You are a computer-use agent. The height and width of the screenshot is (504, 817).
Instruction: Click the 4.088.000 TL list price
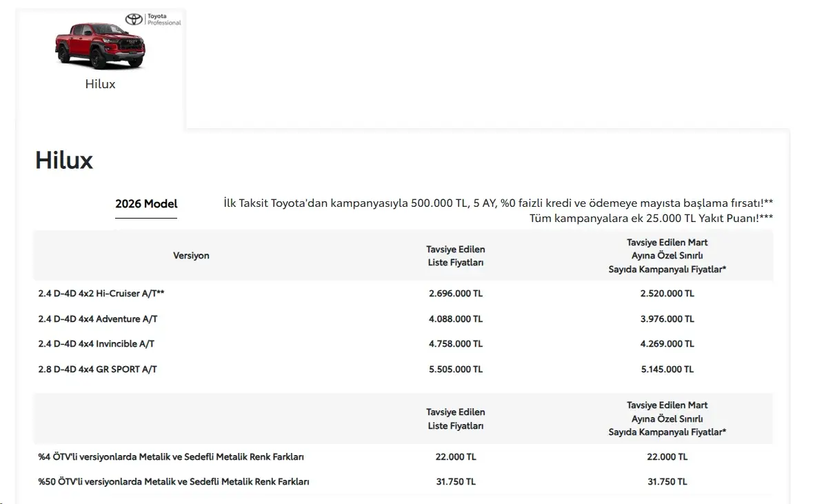click(x=456, y=319)
